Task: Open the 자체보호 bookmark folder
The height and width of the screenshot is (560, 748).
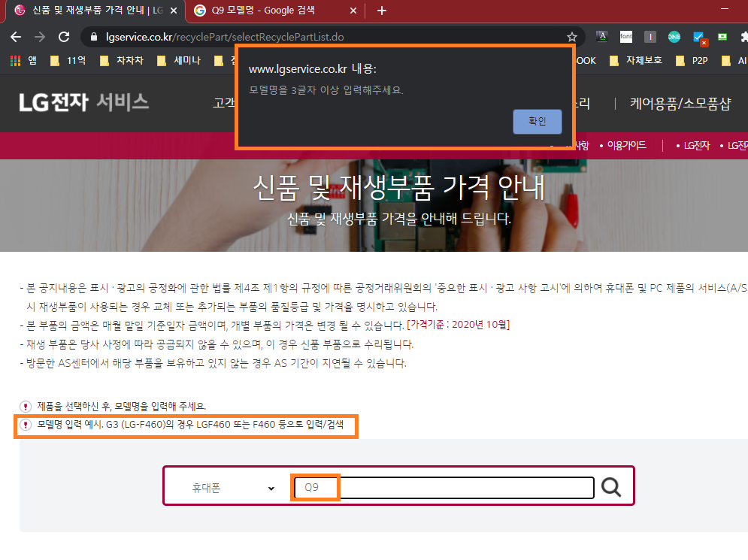Action: point(636,61)
